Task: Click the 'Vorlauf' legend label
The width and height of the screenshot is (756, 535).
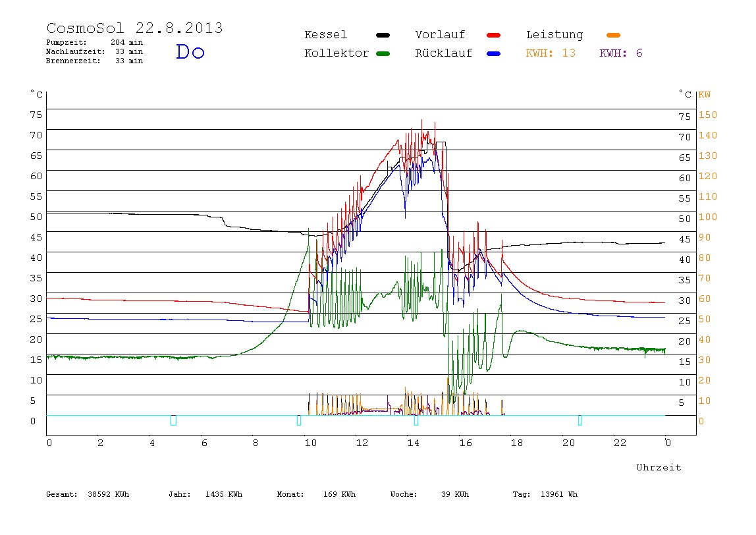Action: [440, 35]
